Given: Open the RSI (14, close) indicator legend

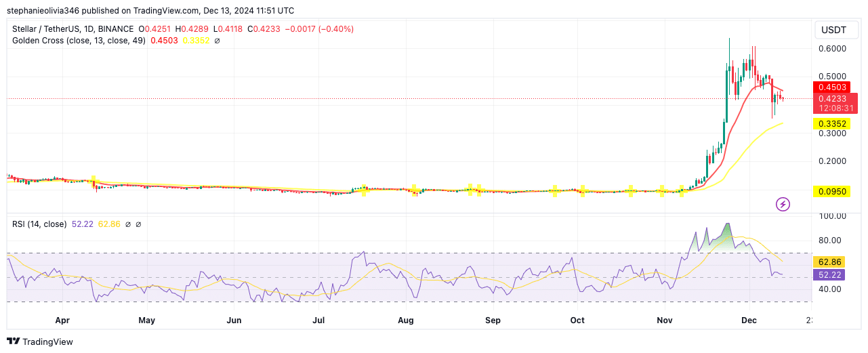Looking at the screenshot, I should (x=39, y=224).
